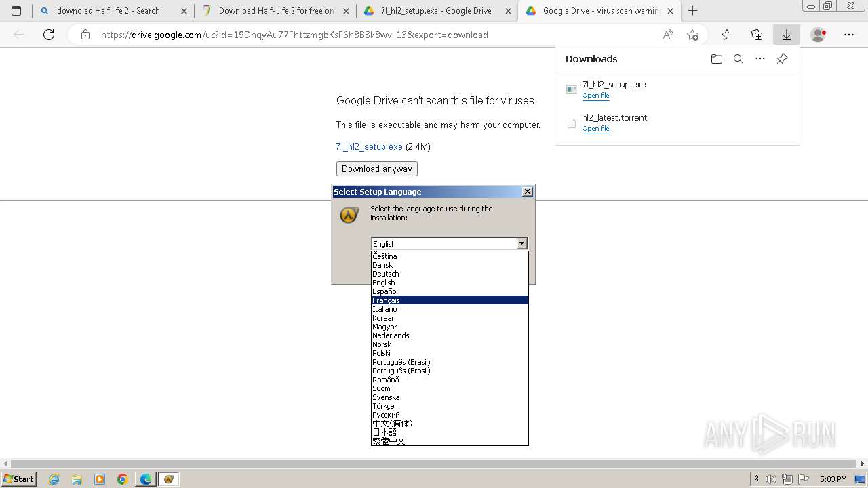The width and height of the screenshot is (868, 488).
Task: Open the tab actions menu icon
Action: pyautogui.click(x=16, y=11)
